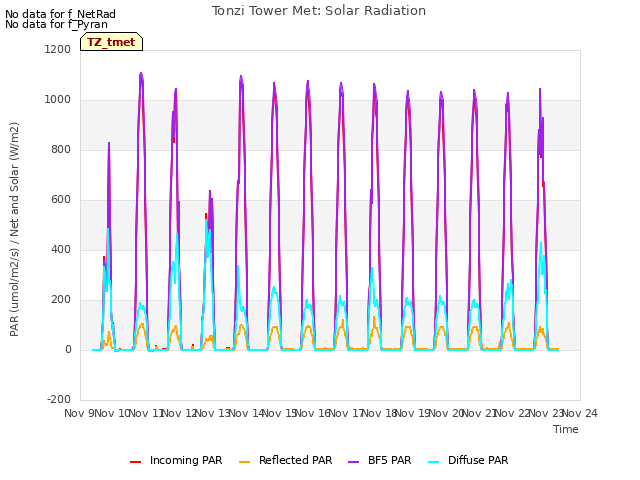Click the 'No data for f_Pyran' message

[x=56, y=24]
